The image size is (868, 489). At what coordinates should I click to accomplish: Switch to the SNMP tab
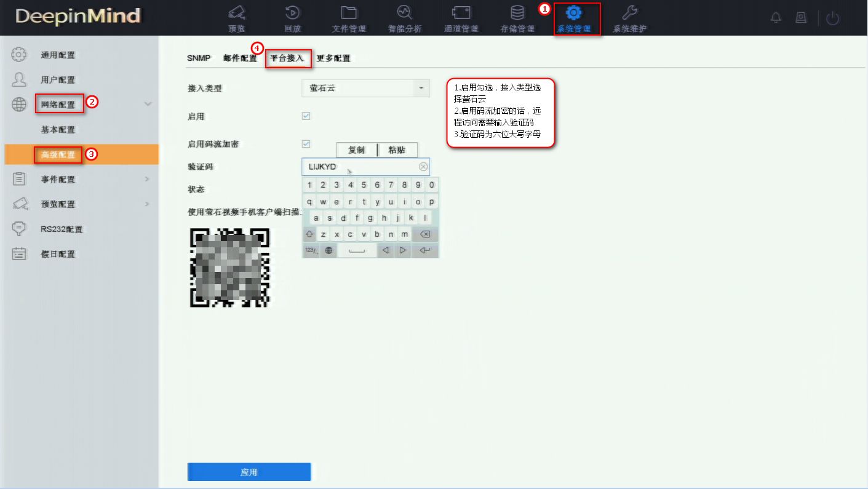(197, 57)
